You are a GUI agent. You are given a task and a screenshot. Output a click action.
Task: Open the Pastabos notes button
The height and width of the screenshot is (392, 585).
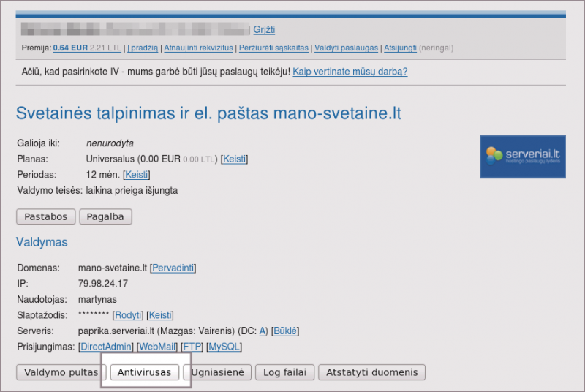[x=45, y=216]
